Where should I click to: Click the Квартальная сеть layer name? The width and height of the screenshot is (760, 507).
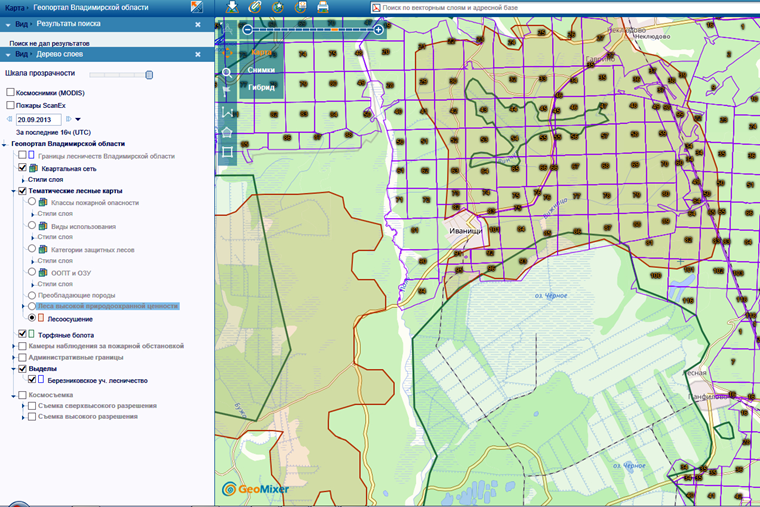69,168
